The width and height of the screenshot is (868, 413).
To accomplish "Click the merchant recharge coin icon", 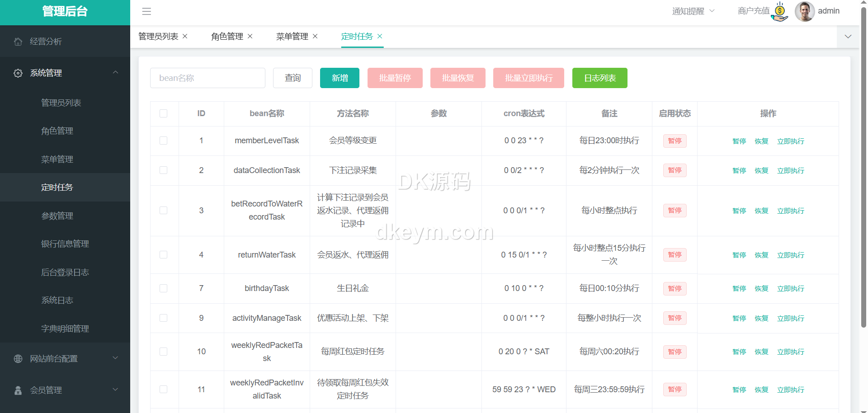I will click(779, 11).
